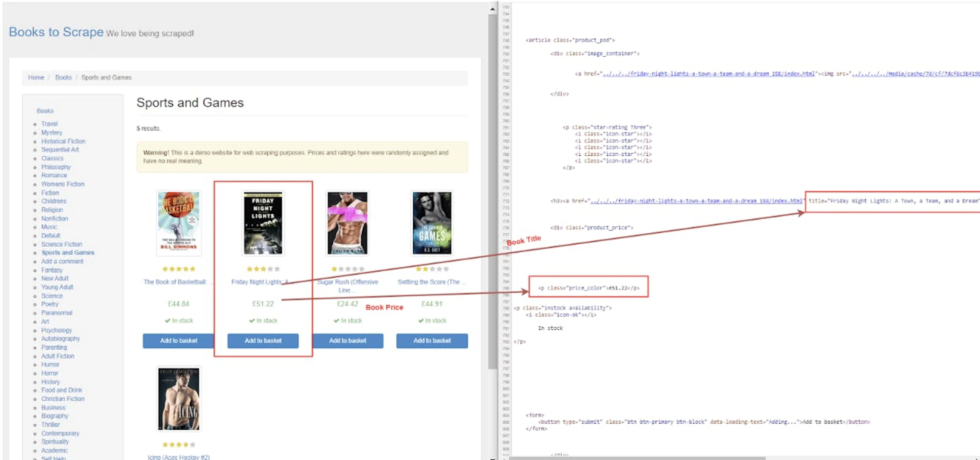Select the Horror category
The width and height of the screenshot is (980, 460).
tap(50, 374)
